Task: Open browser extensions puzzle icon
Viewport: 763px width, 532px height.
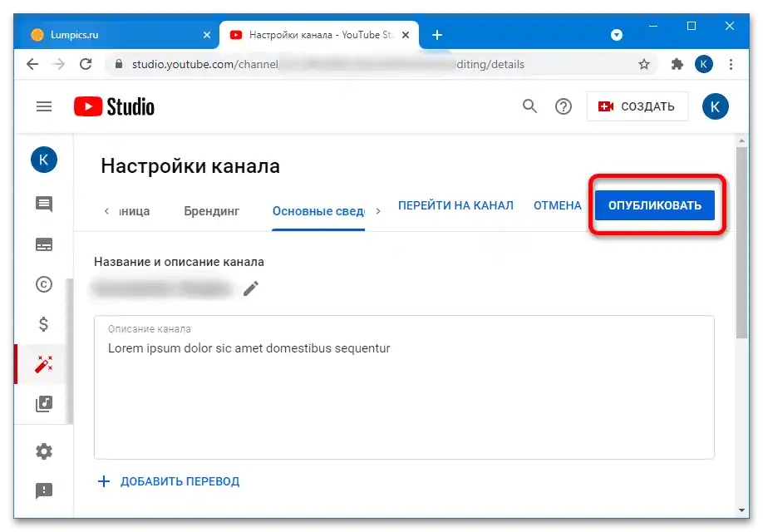Action: tap(677, 64)
